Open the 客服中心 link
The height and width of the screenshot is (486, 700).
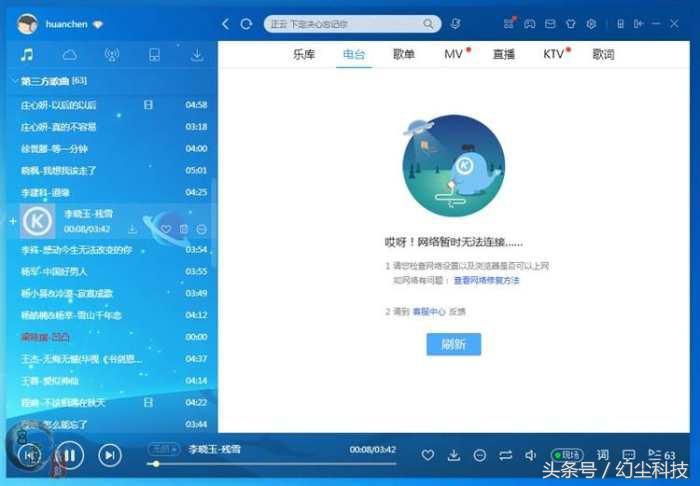[429, 312]
